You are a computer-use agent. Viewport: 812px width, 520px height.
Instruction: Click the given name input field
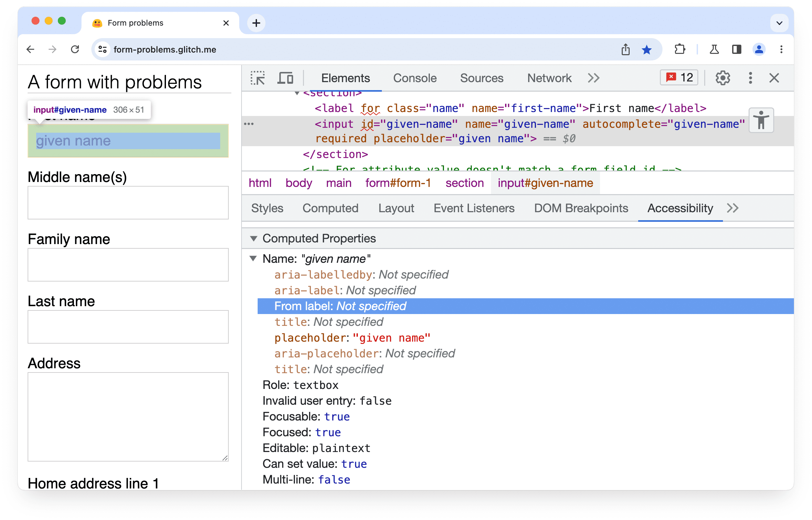tap(127, 141)
